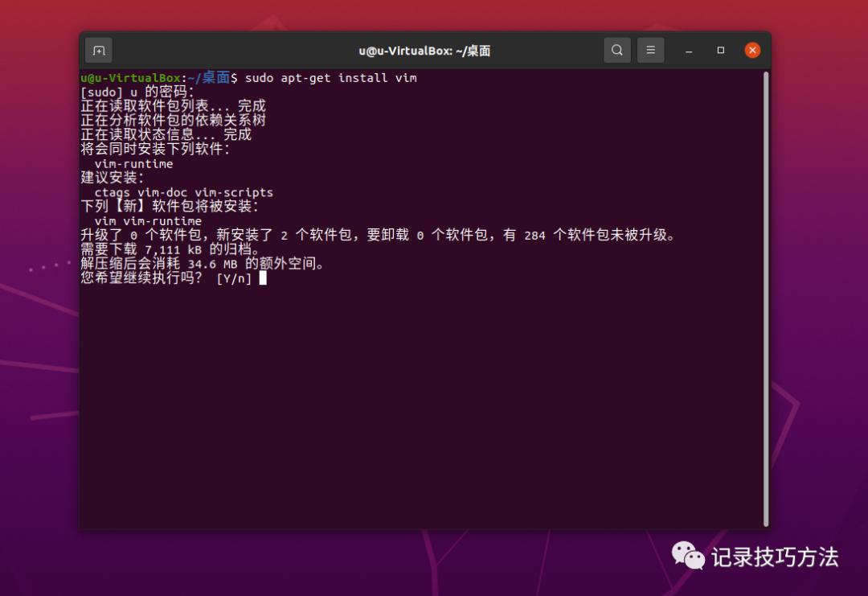Click the terminal vertical scrollbar
The height and width of the screenshot is (596, 868).
coord(766,299)
